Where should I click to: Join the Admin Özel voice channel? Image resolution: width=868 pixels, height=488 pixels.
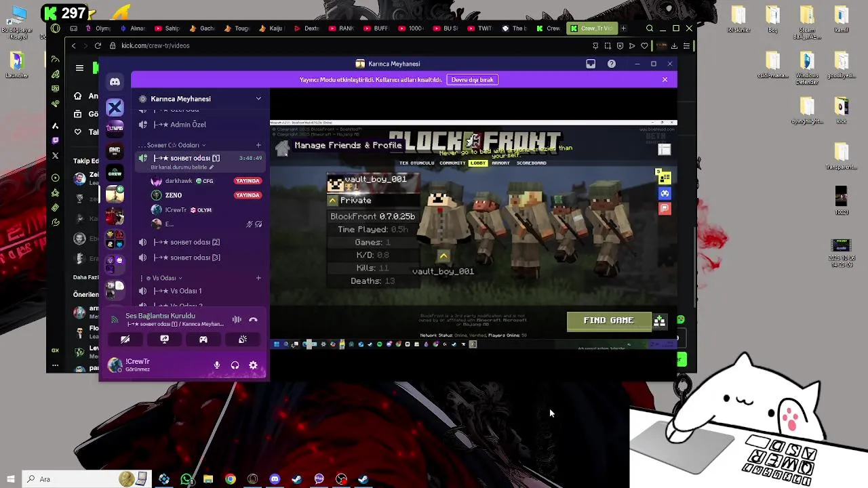(200, 125)
